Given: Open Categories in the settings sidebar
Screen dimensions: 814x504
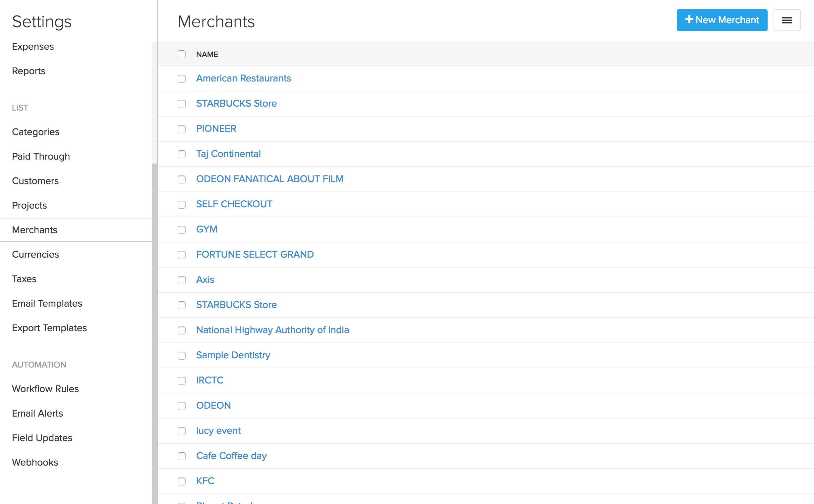Looking at the screenshot, I should (36, 132).
